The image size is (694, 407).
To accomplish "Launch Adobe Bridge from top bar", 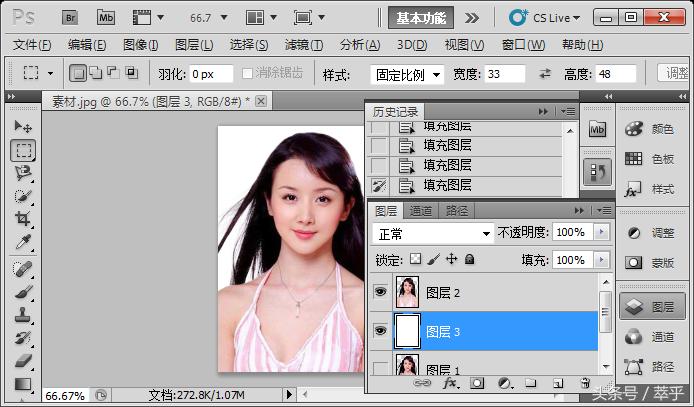I will click(x=70, y=18).
